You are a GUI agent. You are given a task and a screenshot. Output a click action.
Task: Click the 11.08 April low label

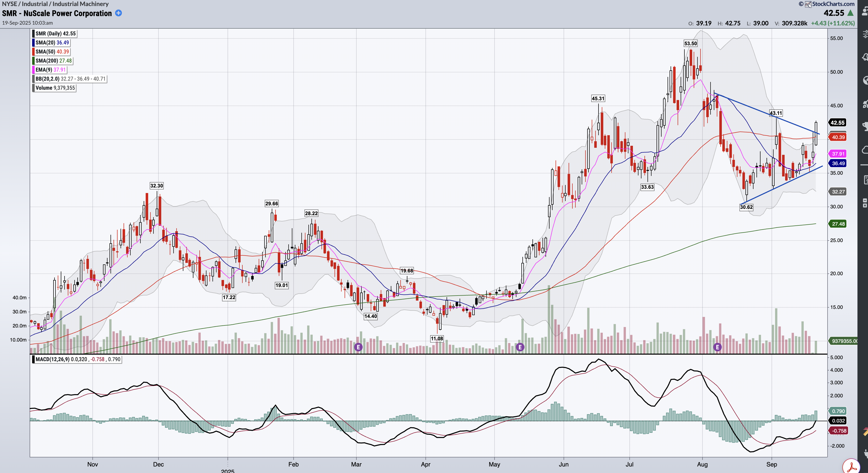[x=437, y=339]
